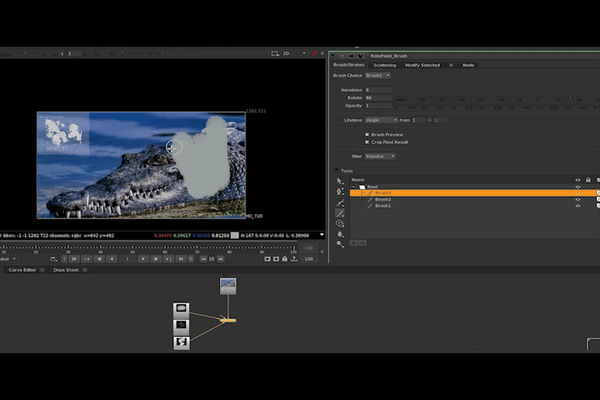Click the RotoPaint node in graph
600x400 pixels.
pos(228,320)
